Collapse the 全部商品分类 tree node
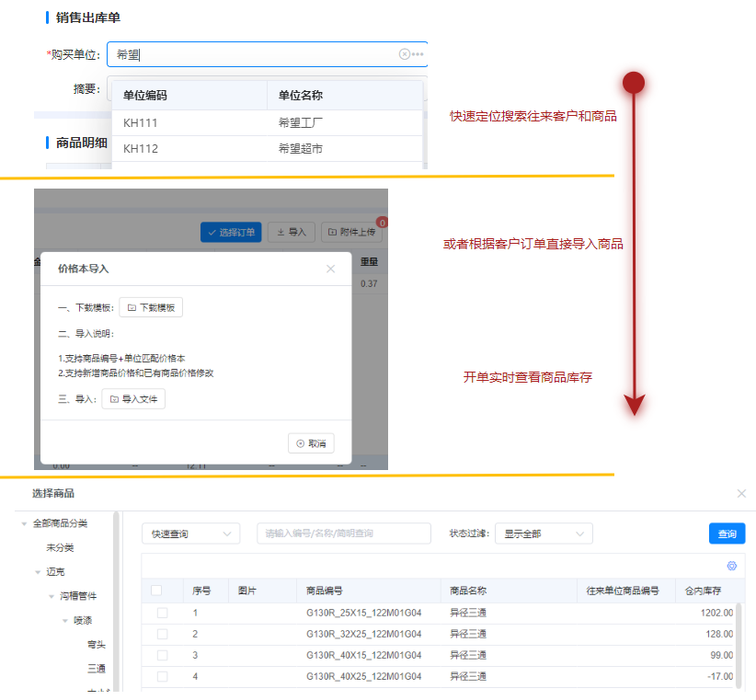The width and height of the screenshot is (756, 700). click(x=22, y=523)
